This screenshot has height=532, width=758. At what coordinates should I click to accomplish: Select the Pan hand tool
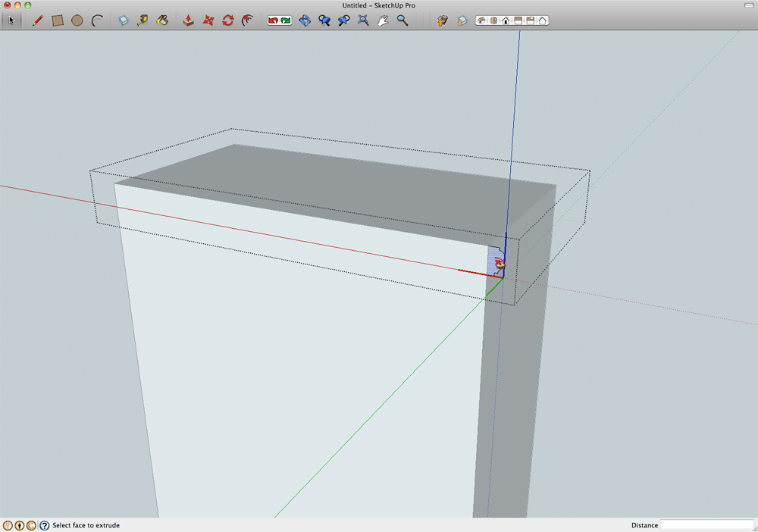point(384,20)
